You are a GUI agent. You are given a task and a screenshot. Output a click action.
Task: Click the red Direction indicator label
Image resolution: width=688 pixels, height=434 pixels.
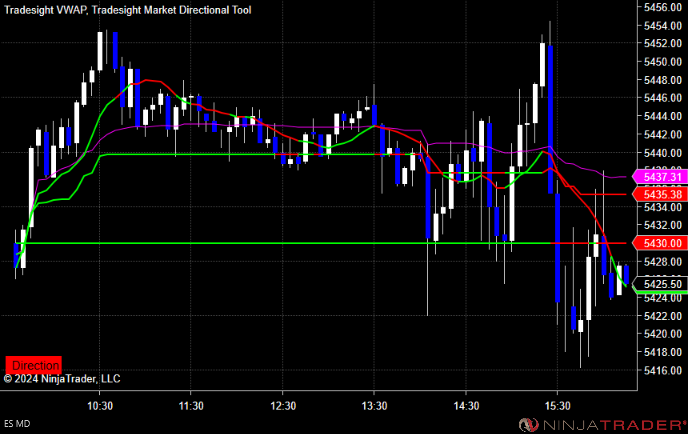[x=33, y=365]
